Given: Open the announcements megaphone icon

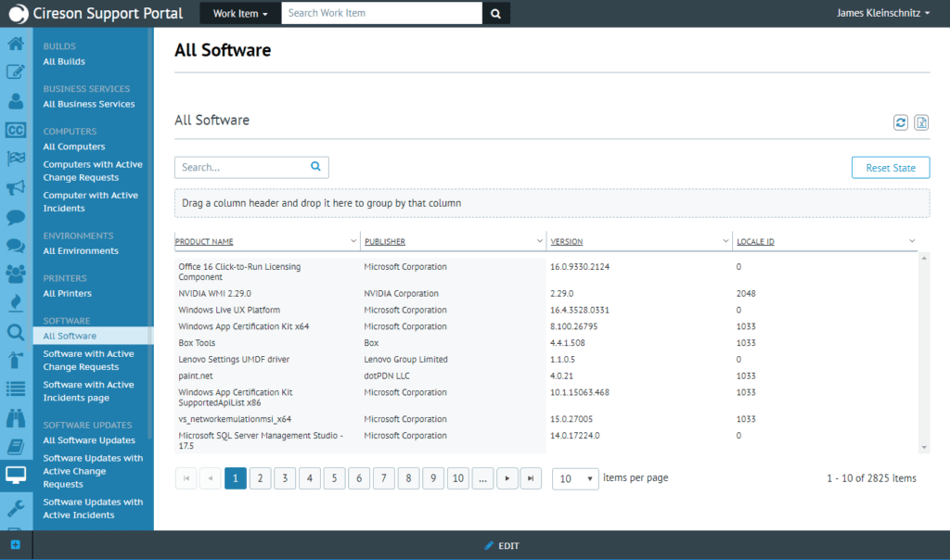Looking at the screenshot, I should tap(16, 187).
